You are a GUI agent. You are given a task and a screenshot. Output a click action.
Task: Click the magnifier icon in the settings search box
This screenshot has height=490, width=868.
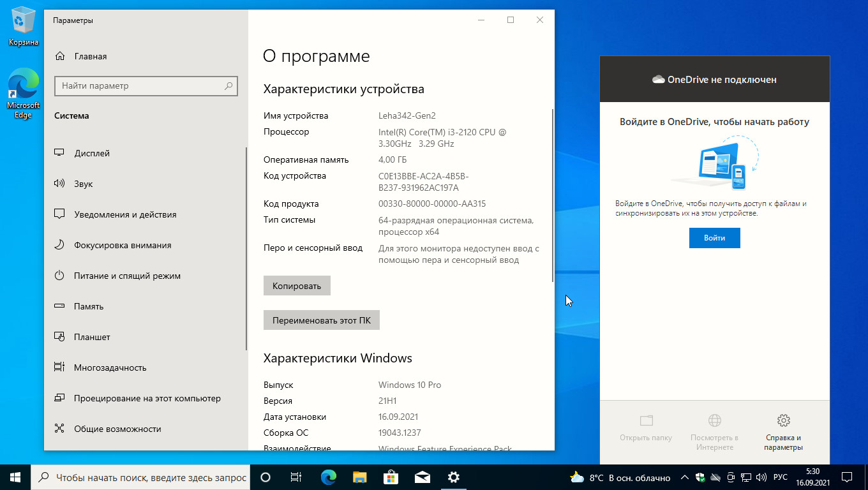pos(228,85)
